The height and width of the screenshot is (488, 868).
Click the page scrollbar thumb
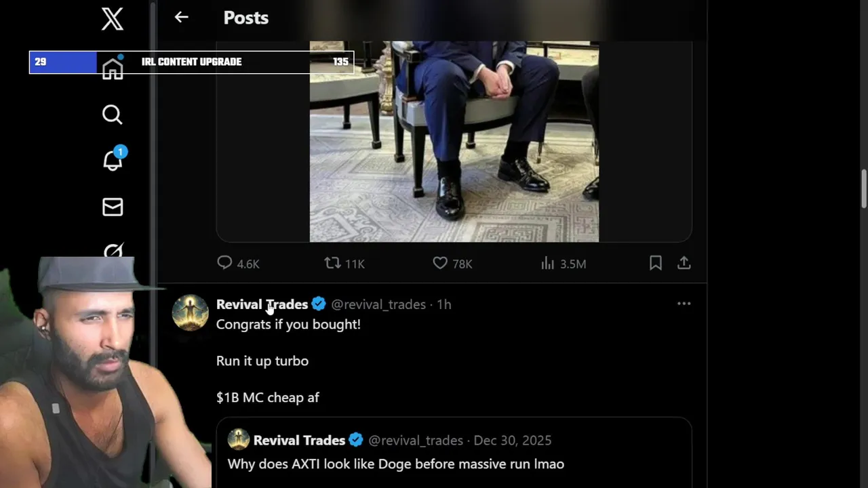[863, 188]
